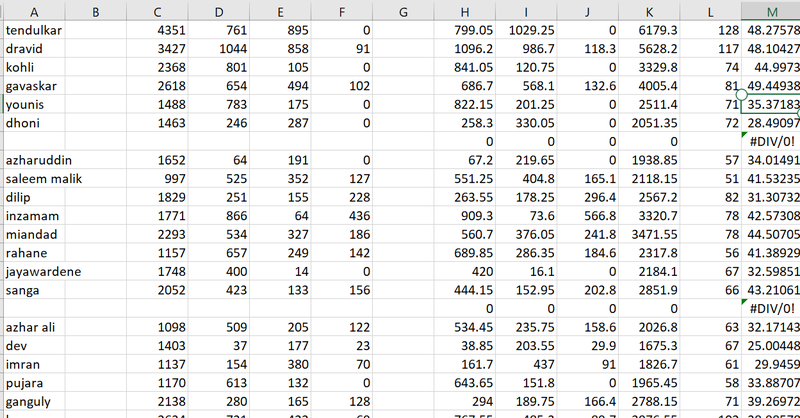
Task: Select column B header
Action: [x=95, y=12]
